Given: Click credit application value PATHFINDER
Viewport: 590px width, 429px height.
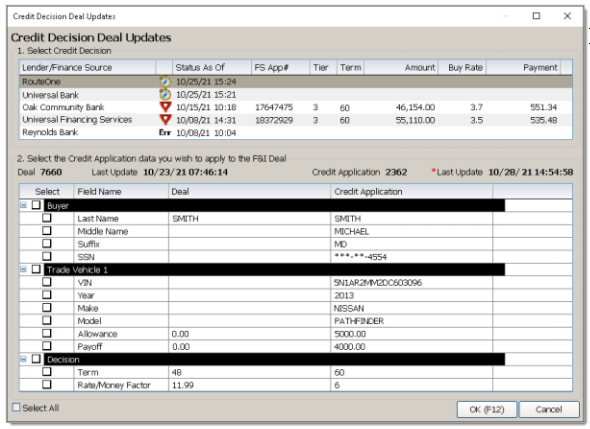Looking at the screenshot, I should coord(359,321).
